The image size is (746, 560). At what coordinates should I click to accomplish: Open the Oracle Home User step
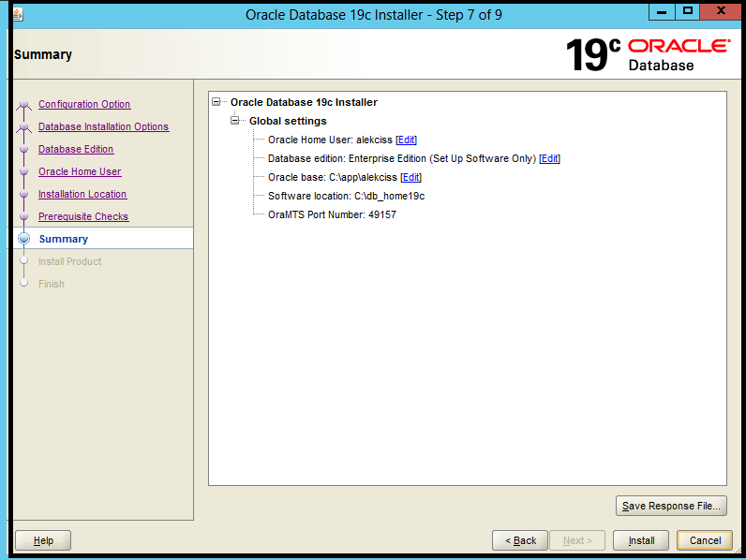[80, 171]
